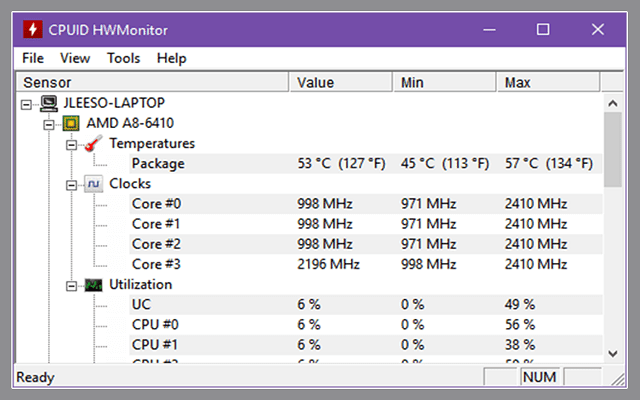Click the Utilization graph icon
Screen dimensions: 640x400
pyautogui.click(x=93, y=285)
